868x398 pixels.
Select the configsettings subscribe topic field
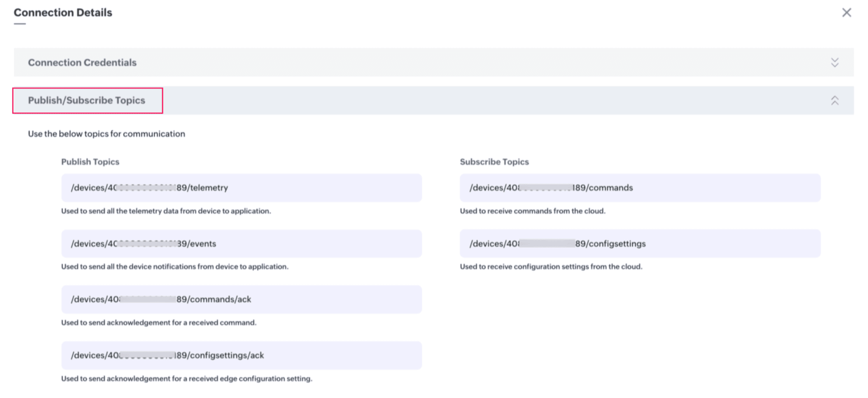click(640, 244)
